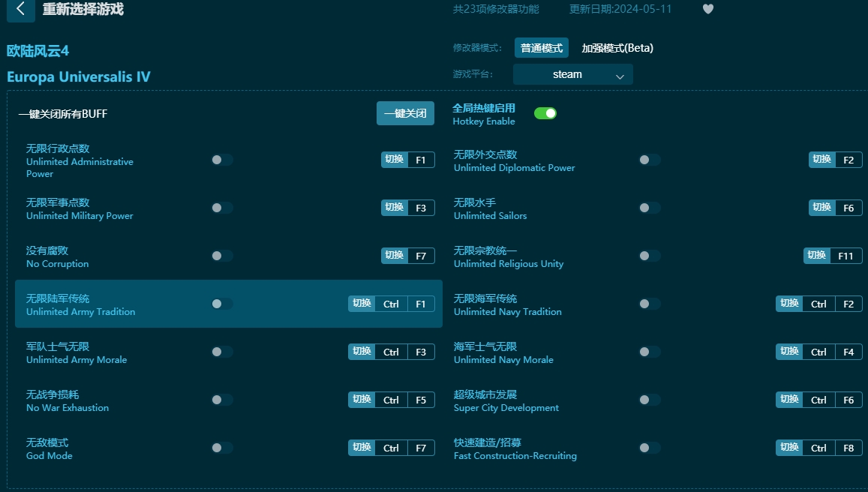Click 重新选择游戏 header text
This screenshot has width=868, height=492.
(83, 9)
